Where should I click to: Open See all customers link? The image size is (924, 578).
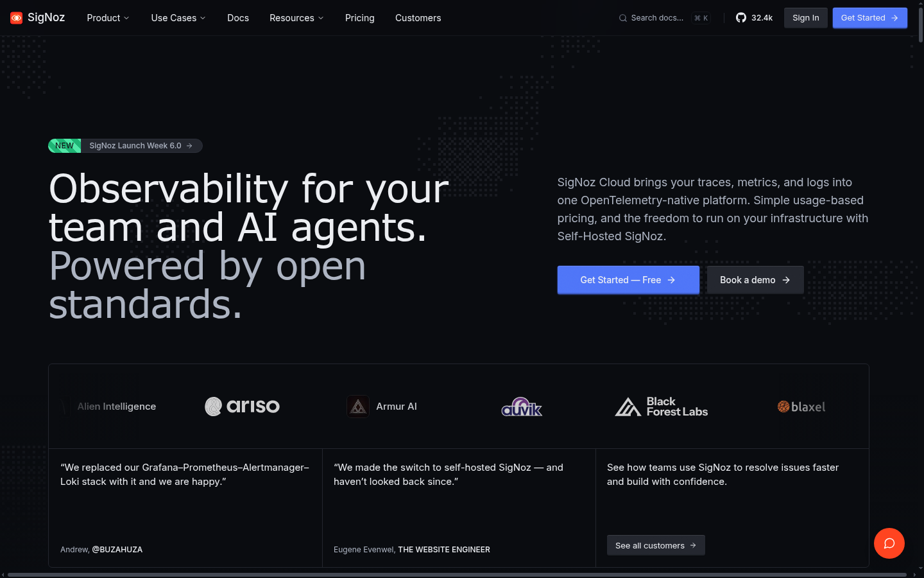(x=656, y=545)
